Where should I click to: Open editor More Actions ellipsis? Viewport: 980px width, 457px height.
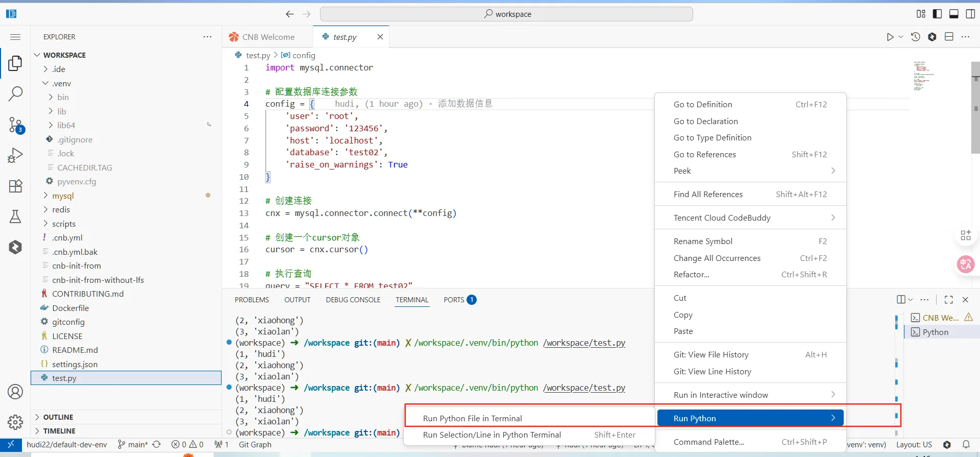tap(965, 37)
